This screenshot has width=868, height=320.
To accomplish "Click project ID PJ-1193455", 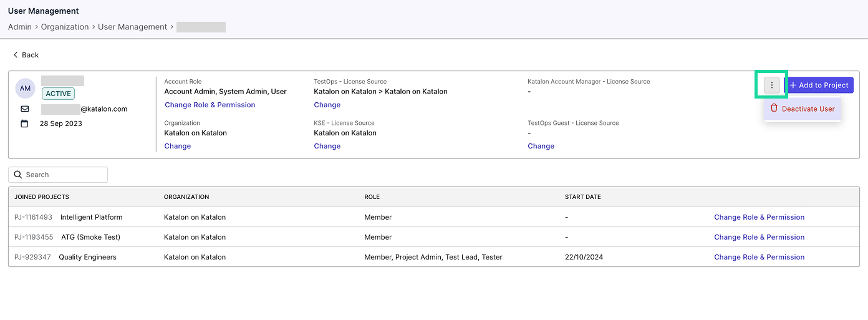I will coord(34,237).
